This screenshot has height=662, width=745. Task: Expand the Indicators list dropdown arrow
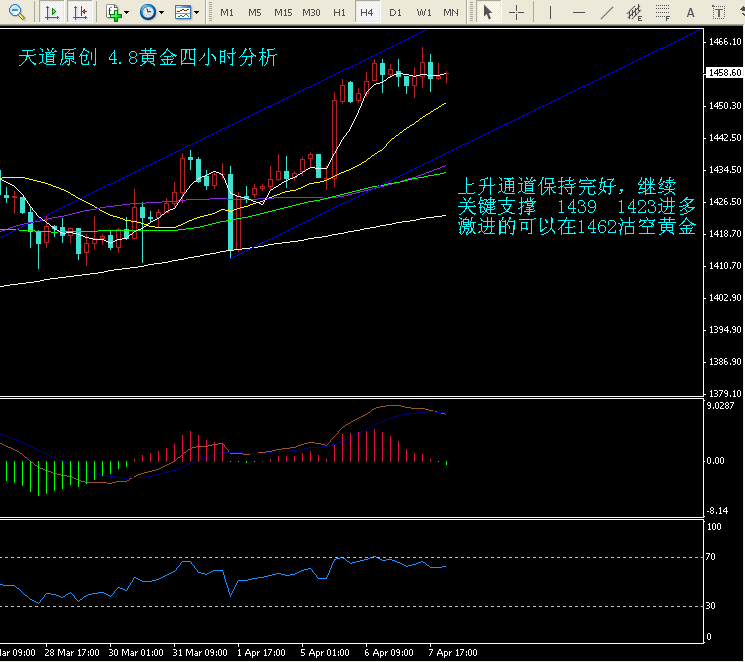click(126, 12)
